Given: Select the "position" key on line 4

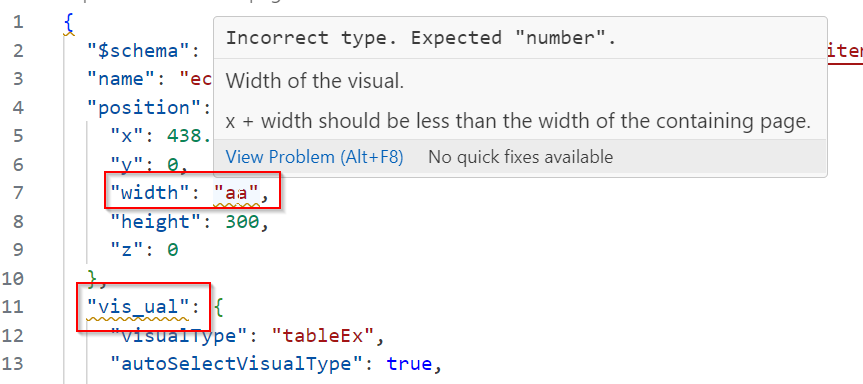Looking at the screenshot, I should [x=145, y=108].
